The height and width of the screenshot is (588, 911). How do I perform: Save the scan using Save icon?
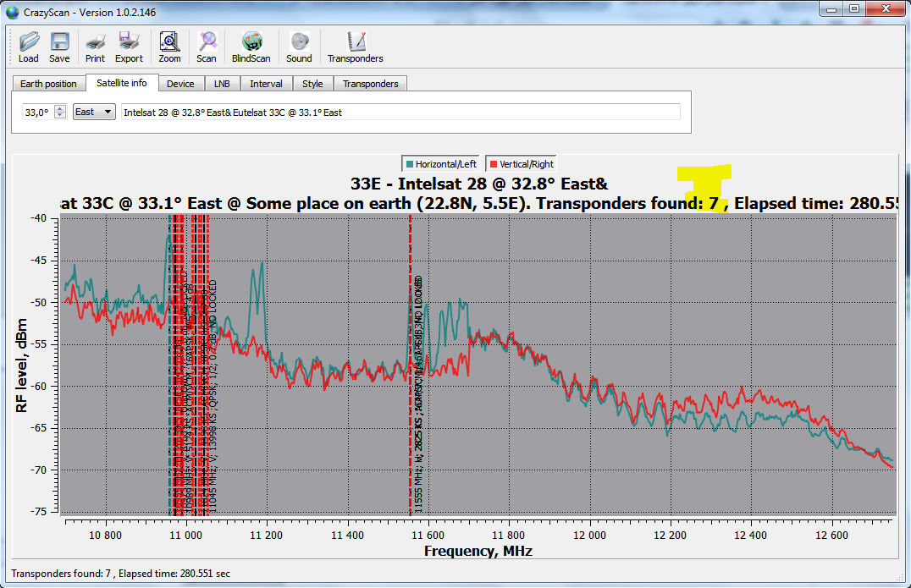59,41
